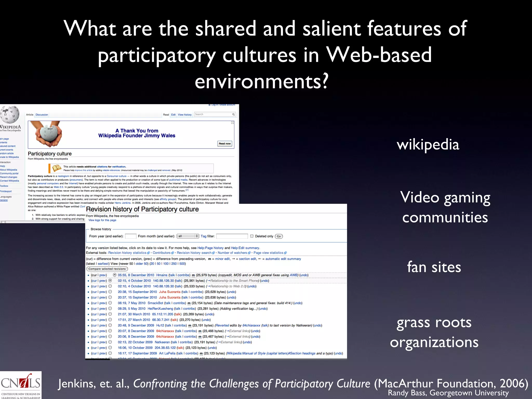
Task: Switch to the Read tab
Action: coord(166,115)
